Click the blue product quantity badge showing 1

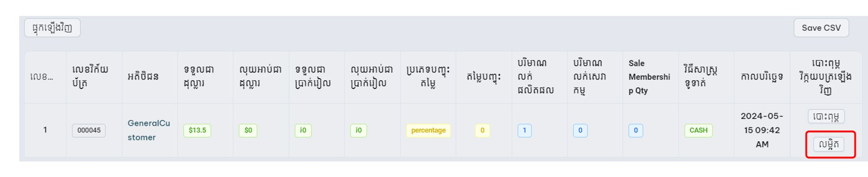(x=524, y=130)
